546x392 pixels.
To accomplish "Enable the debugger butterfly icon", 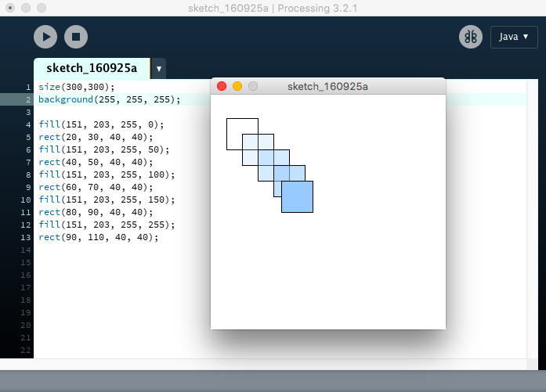I will click(x=471, y=37).
